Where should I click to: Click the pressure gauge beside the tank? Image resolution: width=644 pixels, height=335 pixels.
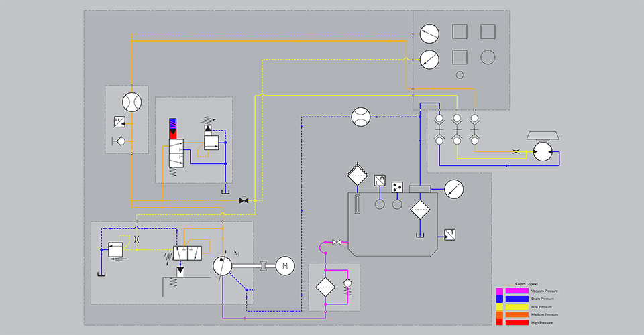tap(454, 188)
